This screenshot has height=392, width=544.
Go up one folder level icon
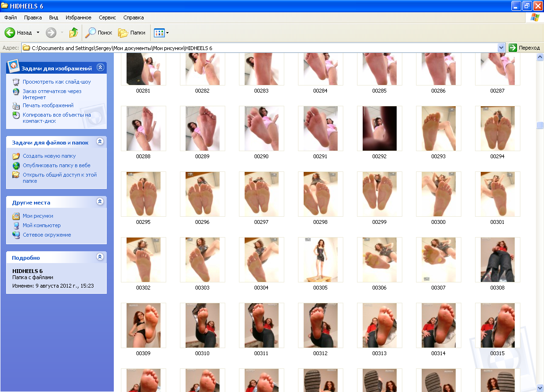[x=74, y=33]
